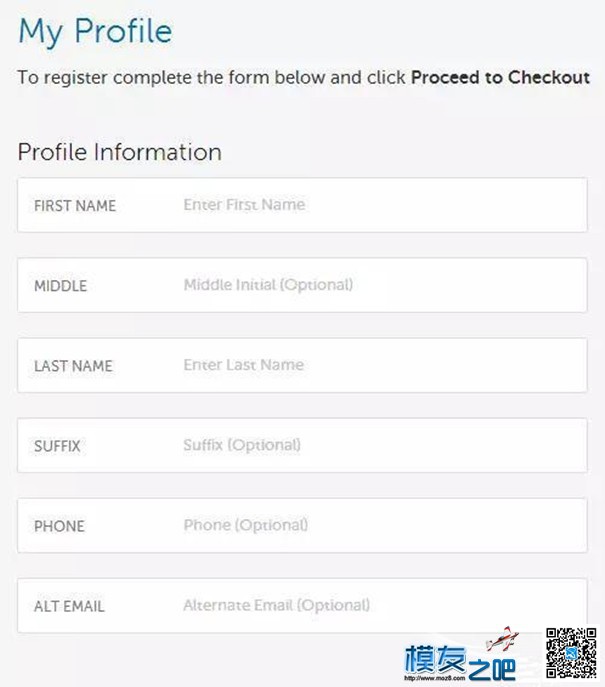
Task: Select the Middle Initial (Optional) field
Action: point(302,285)
